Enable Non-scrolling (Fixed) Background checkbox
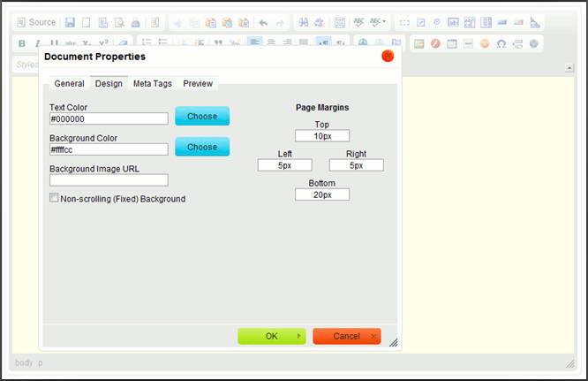Screen dimensions: 588x381 pos(55,199)
